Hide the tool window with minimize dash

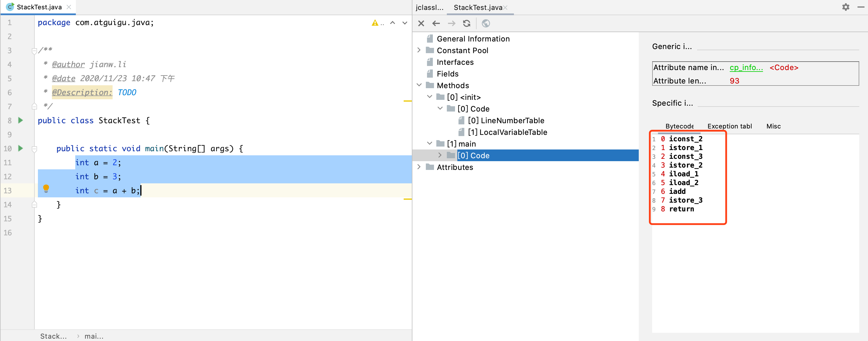click(861, 7)
